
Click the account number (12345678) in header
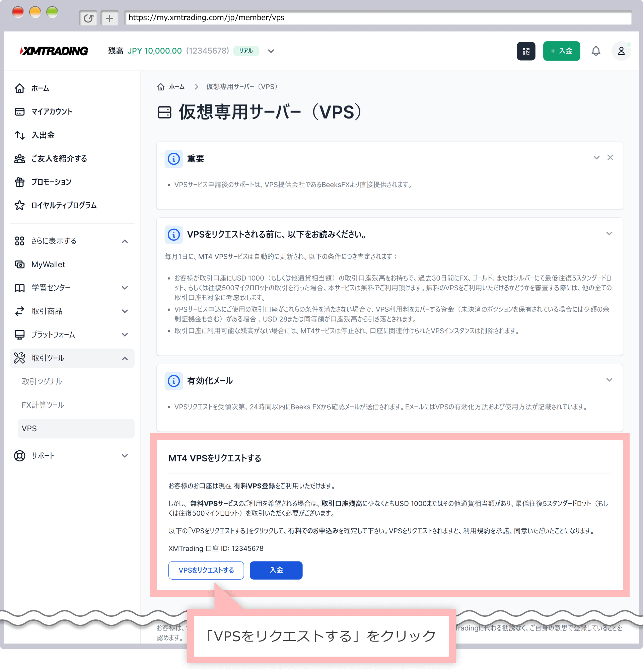click(207, 51)
